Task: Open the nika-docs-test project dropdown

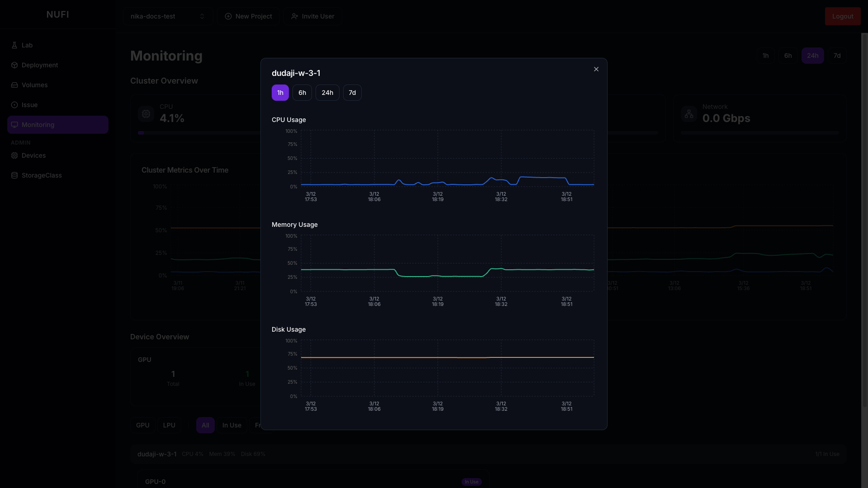Action: click(x=168, y=16)
